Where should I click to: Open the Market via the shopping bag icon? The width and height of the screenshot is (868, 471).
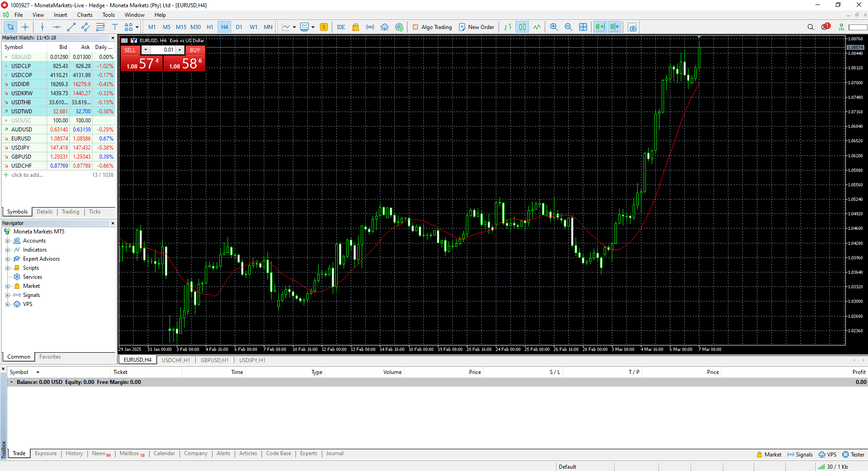coord(355,27)
